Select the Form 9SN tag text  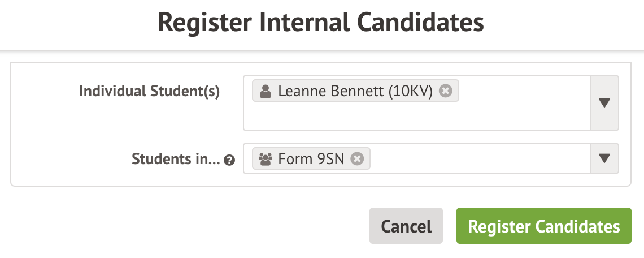[x=311, y=159]
